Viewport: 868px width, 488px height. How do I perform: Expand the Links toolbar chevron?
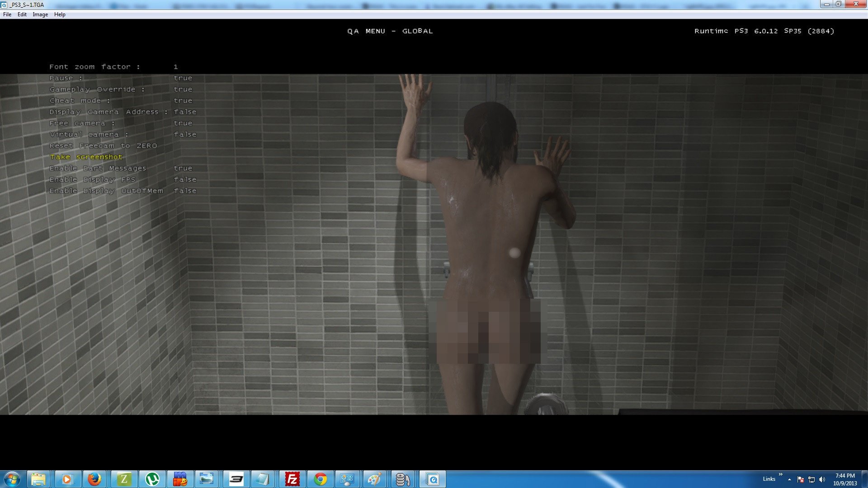click(780, 474)
